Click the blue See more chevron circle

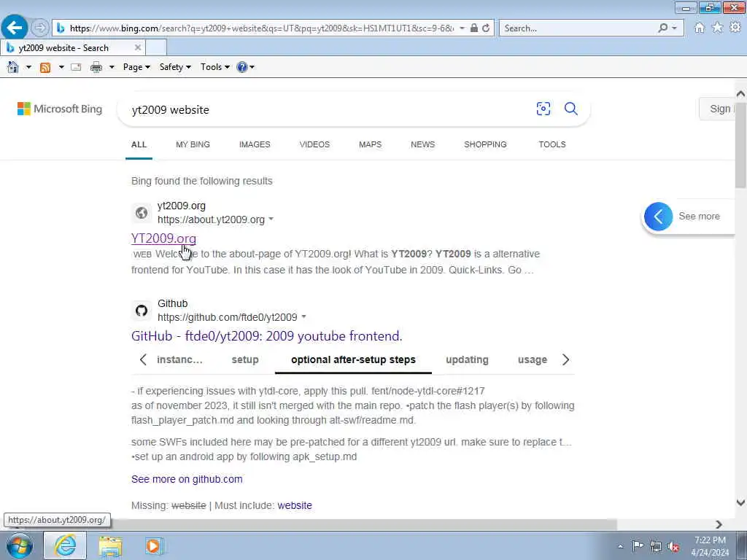[659, 216]
